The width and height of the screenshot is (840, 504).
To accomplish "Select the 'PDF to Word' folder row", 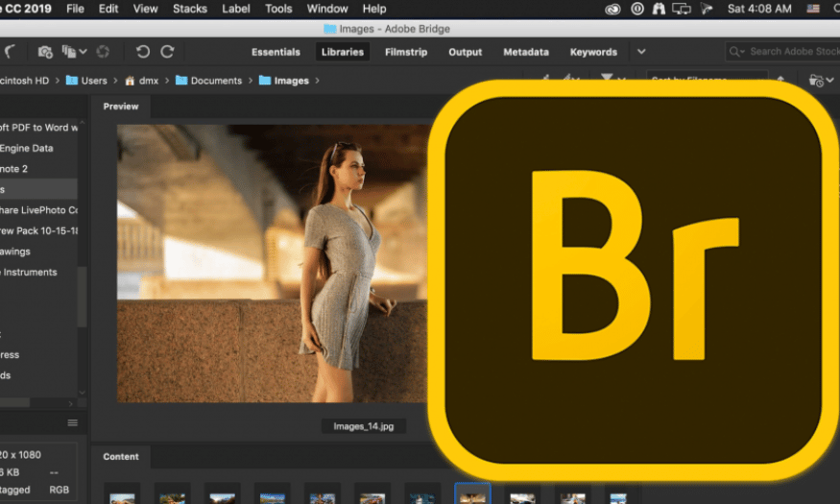I will [x=38, y=128].
